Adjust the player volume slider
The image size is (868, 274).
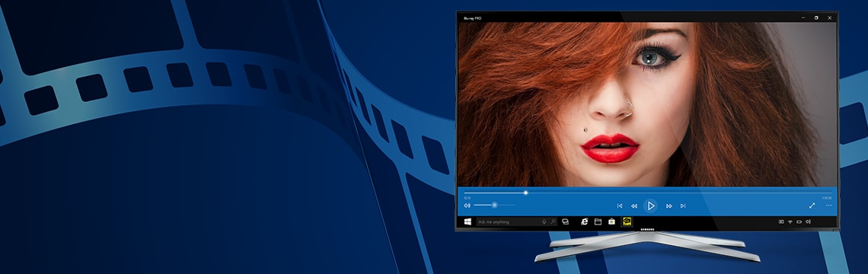(494, 205)
